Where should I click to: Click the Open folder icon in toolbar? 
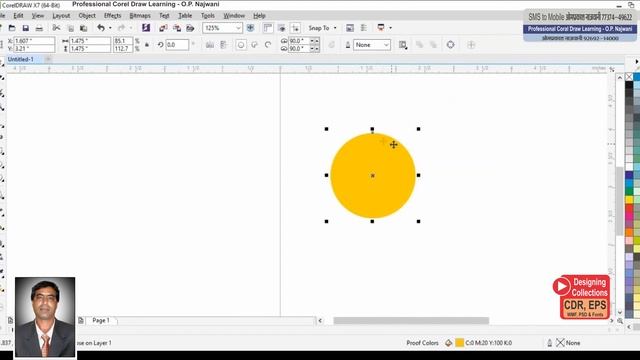pyautogui.click(x=12, y=28)
